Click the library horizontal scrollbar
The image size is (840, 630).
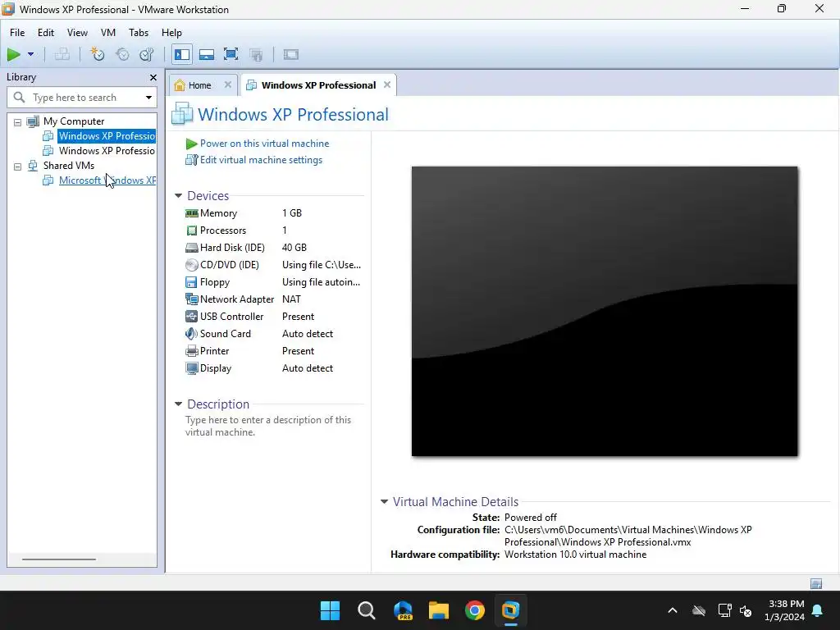59,559
